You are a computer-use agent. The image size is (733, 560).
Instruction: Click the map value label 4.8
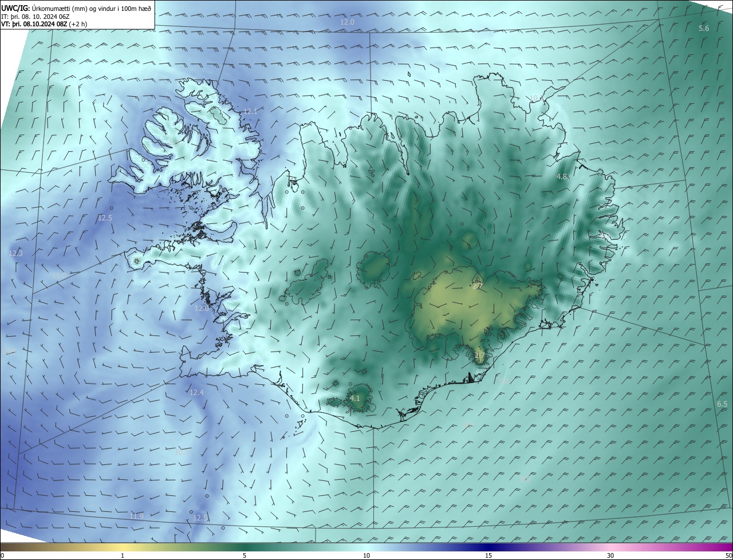562,177
